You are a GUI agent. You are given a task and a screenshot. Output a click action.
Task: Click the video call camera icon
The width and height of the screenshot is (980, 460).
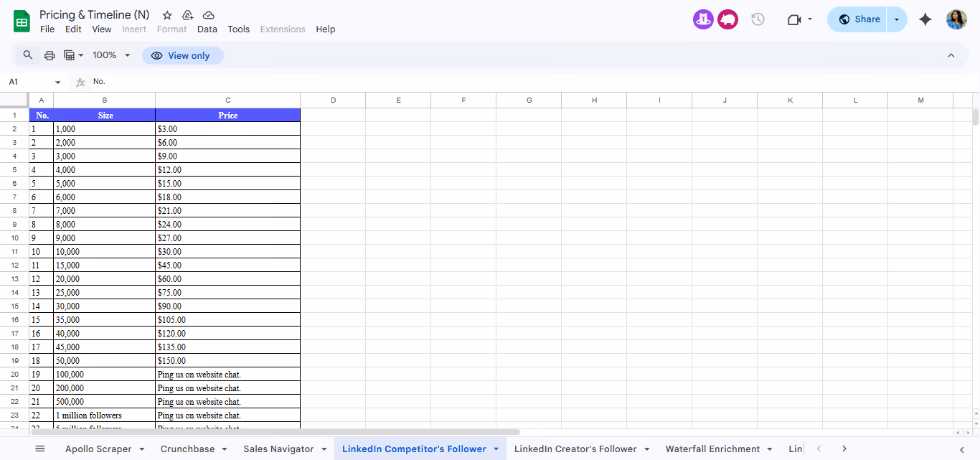click(x=793, y=19)
